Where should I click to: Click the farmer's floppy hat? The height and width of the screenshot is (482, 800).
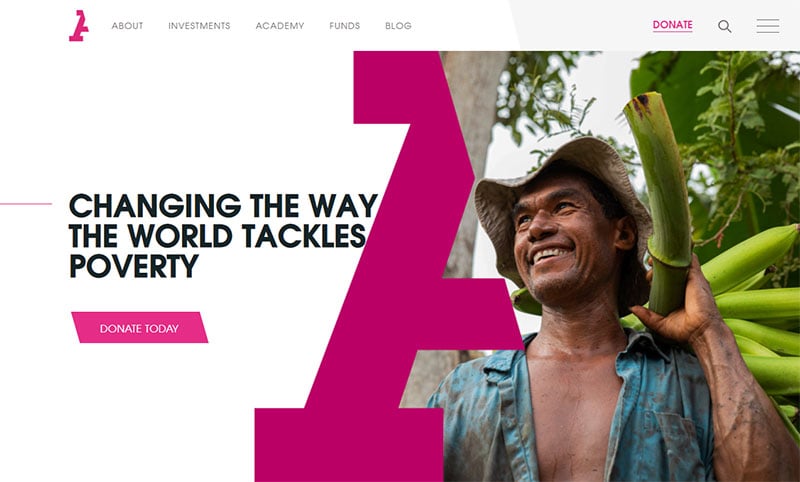[561, 194]
